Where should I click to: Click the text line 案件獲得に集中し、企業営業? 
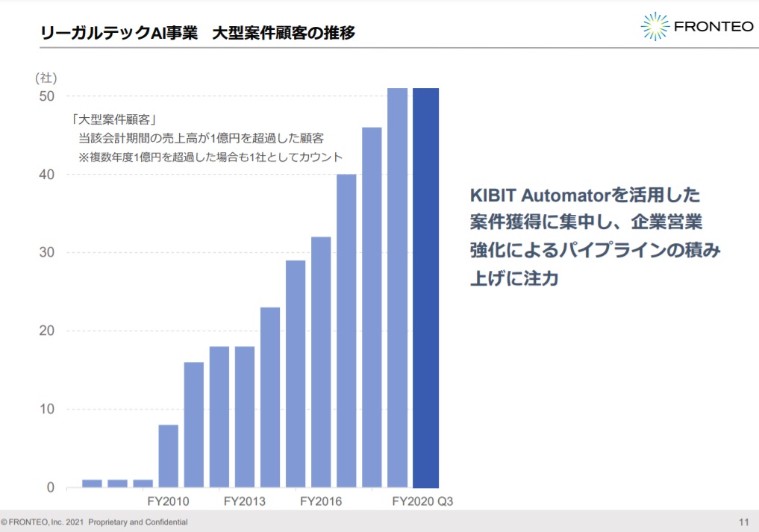click(586, 222)
